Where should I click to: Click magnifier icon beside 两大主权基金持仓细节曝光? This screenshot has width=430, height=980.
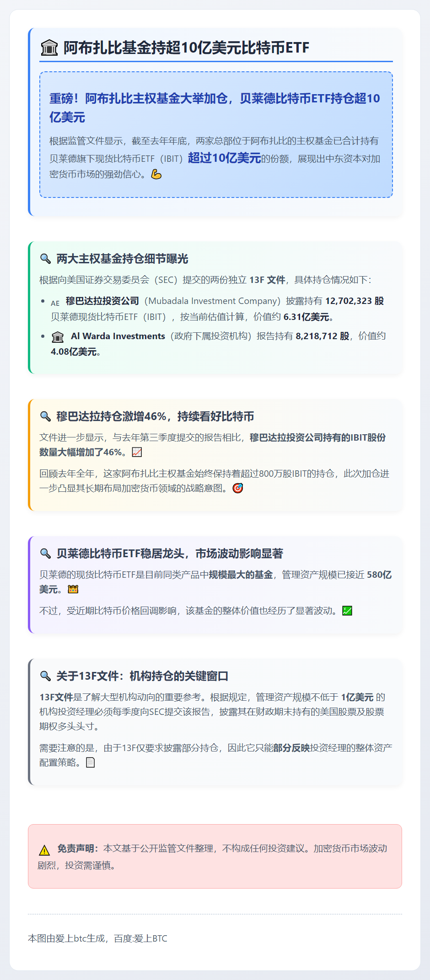click(45, 259)
